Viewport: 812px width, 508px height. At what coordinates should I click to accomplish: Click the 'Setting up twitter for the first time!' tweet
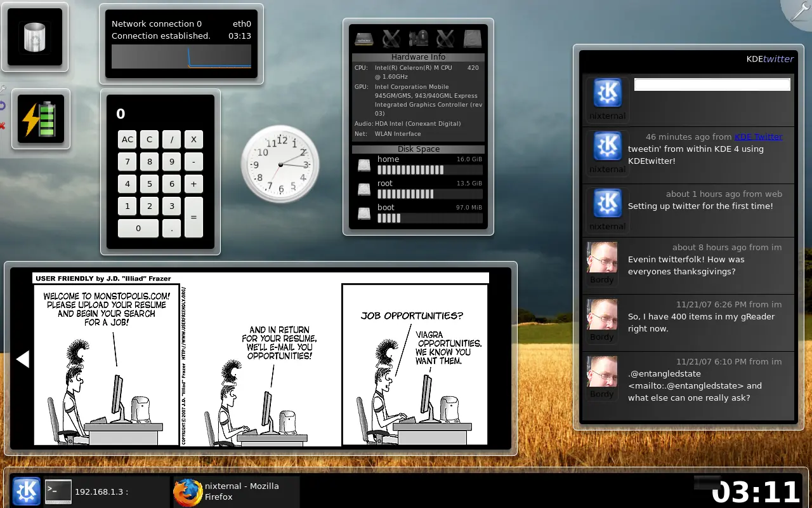(x=700, y=206)
